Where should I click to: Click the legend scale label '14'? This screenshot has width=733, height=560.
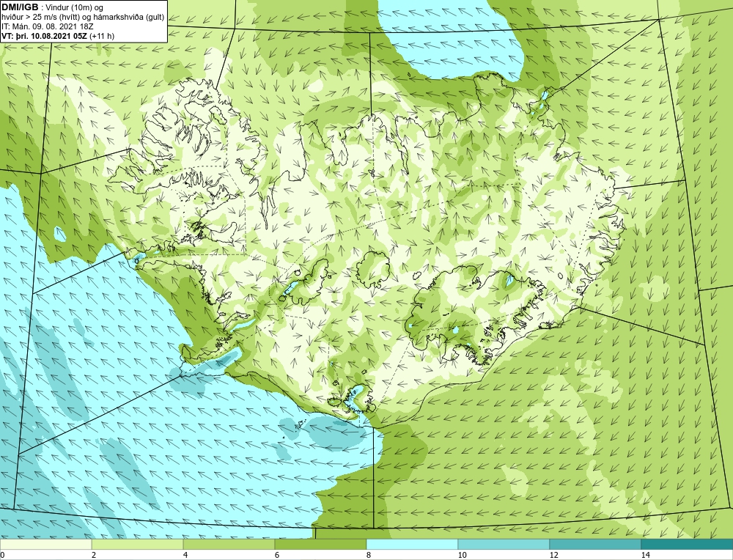pos(646,555)
